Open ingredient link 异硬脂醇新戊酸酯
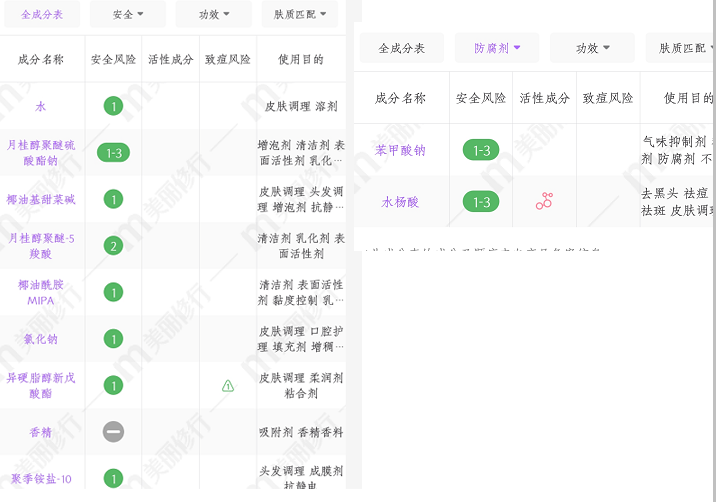716x502 pixels. pos(41,386)
